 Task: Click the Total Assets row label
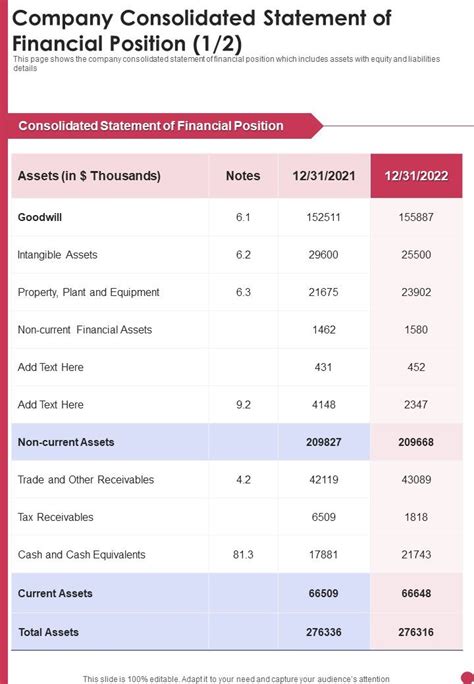point(48,632)
